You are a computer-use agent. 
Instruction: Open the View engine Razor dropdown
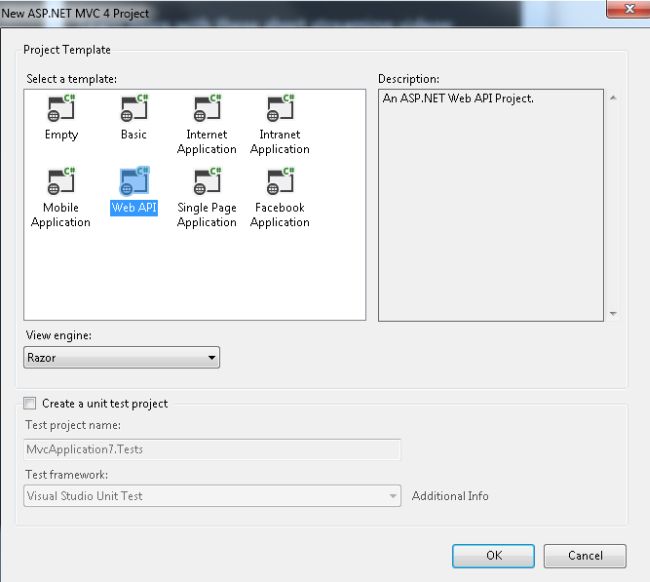click(121, 357)
